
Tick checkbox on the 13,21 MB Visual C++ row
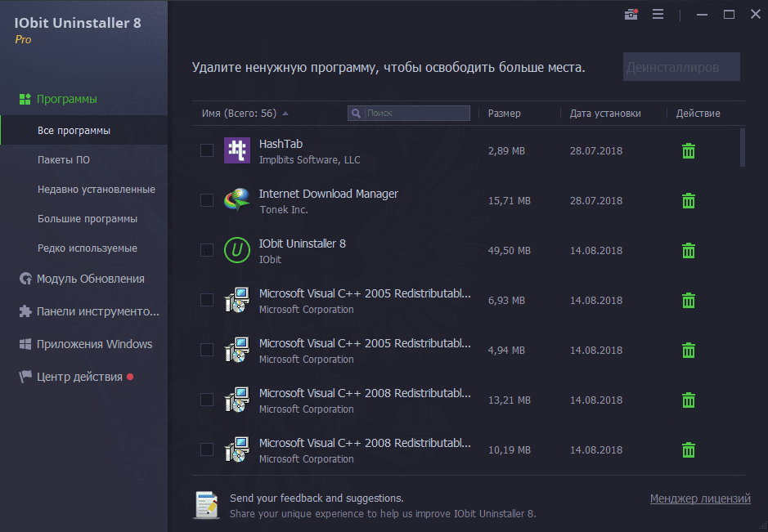click(207, 400)
